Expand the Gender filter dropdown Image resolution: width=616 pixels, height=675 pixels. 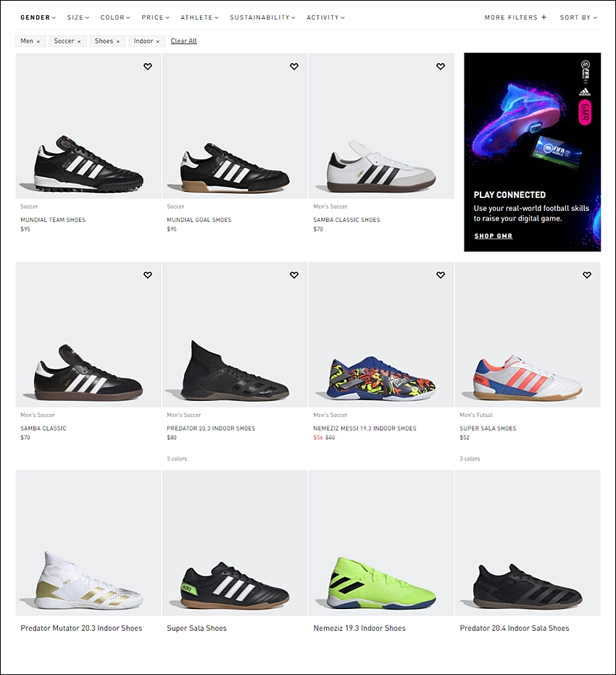tap(38, 17)
